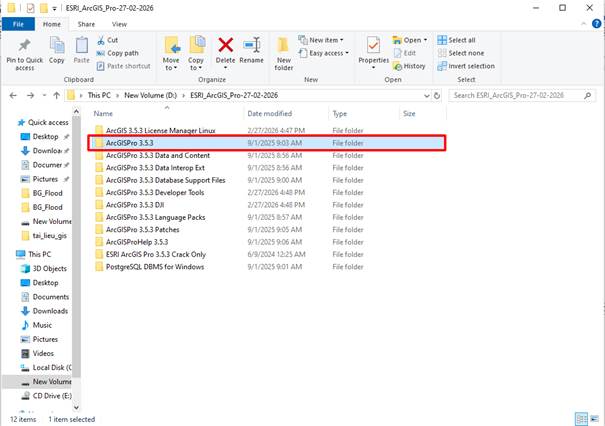Click the Copy icon in Clipboard group
Screen dimensions: 605x426
57,47
